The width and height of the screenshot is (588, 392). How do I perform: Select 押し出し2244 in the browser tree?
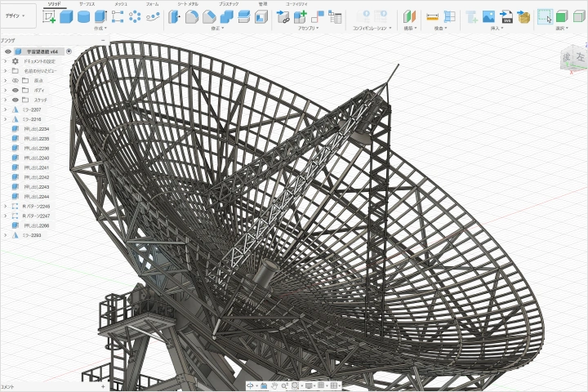pyautogui.click(x=37, y=197)
